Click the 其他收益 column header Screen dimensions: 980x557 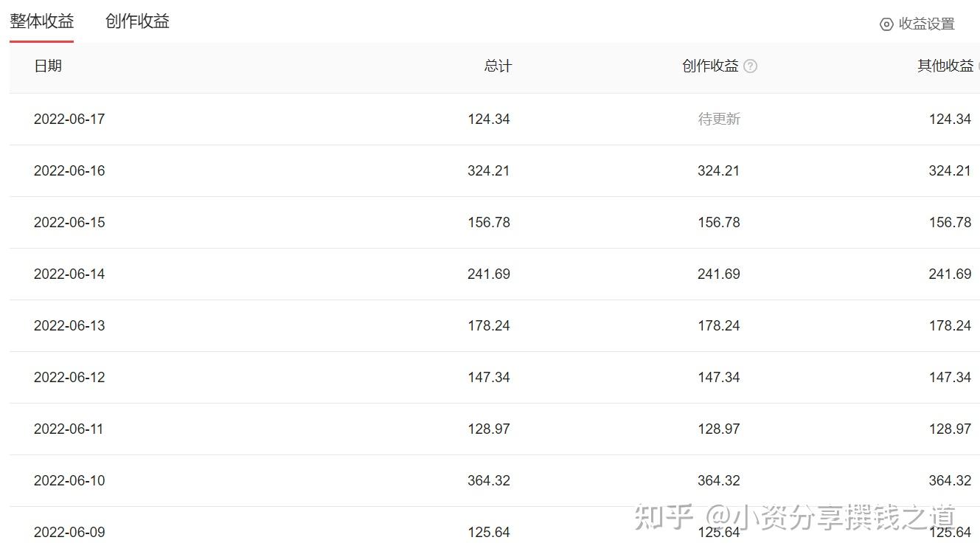pyautogui.click(x=945, y=66)
